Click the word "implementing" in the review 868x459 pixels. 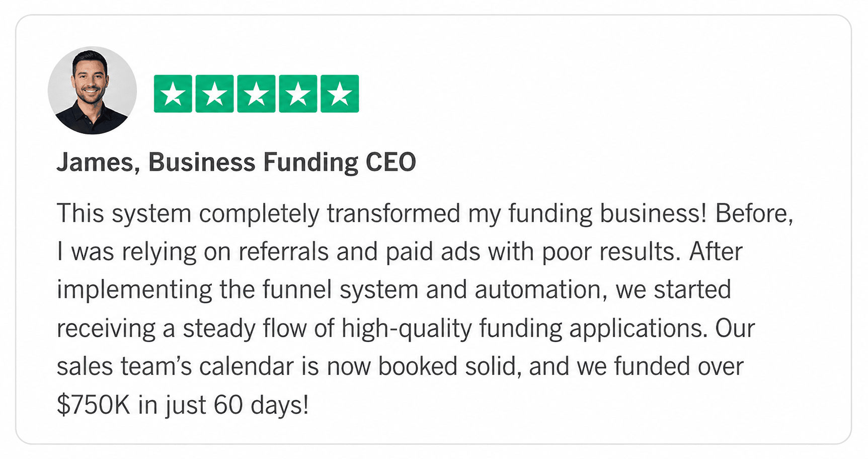pyautogui.click(x=134, y=291)
